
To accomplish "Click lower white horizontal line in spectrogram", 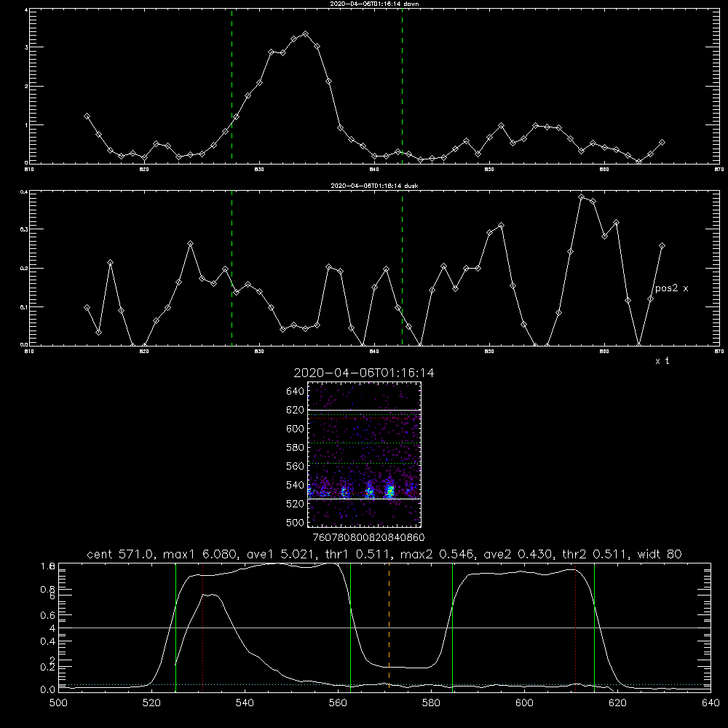I will coord(365,499).
